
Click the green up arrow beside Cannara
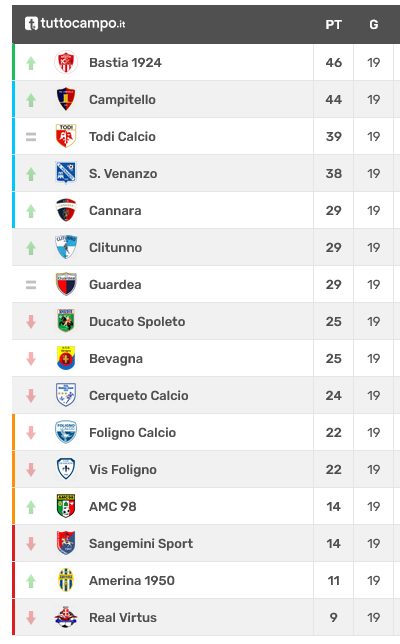[x=31, y=211]
